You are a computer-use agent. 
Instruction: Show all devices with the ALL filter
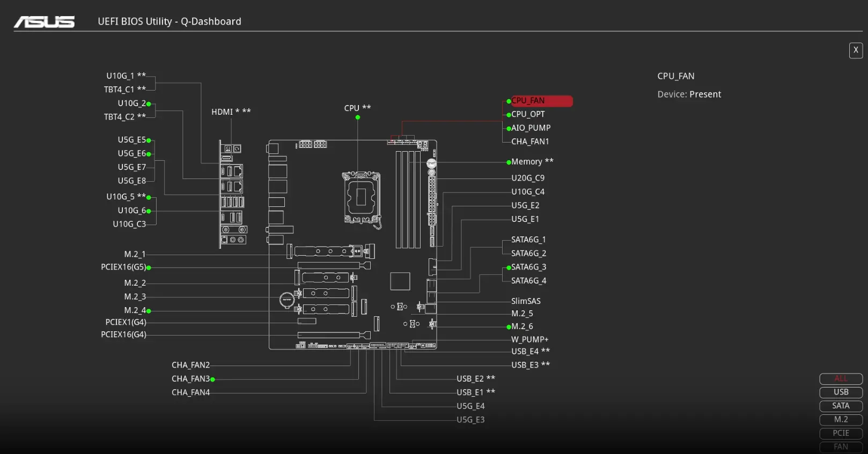pos(840,379)
